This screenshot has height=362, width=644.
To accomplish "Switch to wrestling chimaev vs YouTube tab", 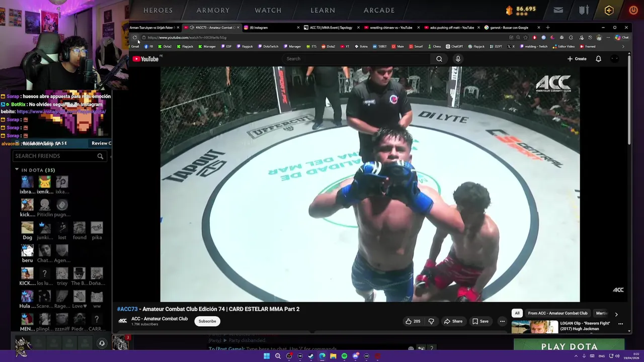I will pos(391,28).
